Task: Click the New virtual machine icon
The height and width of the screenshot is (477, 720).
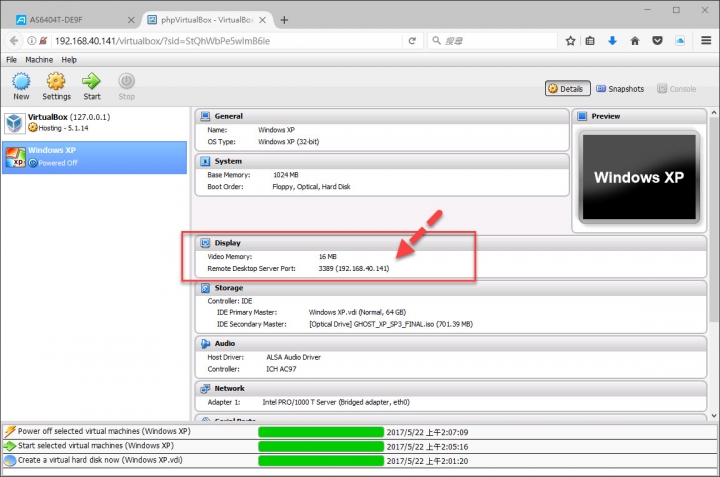Action: click(21, 81)
